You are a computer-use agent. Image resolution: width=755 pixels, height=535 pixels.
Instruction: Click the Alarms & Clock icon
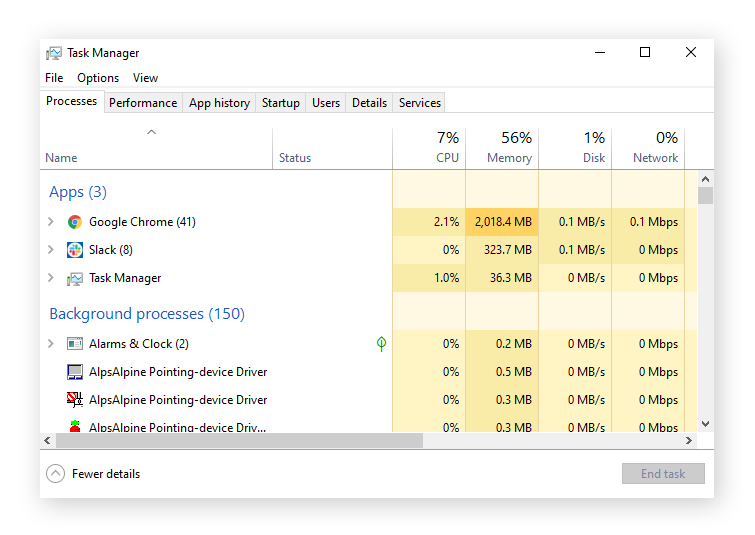pos(75,344)
